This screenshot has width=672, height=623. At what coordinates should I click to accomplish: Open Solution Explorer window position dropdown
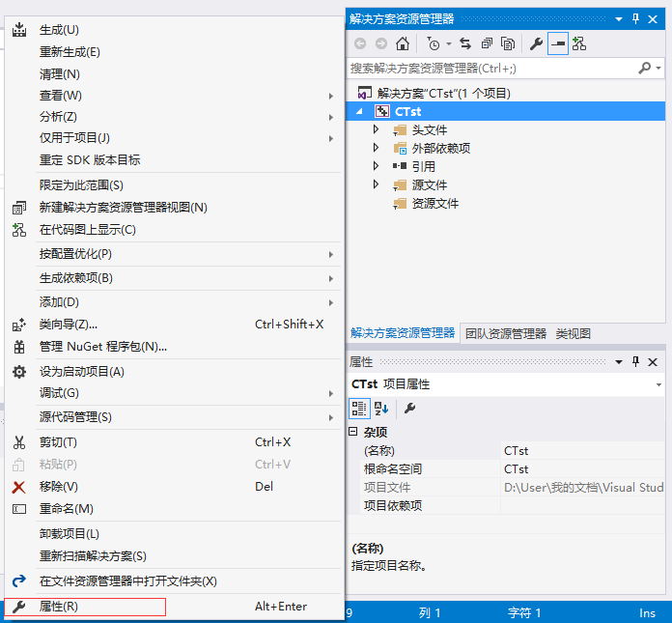coord(619,19)
